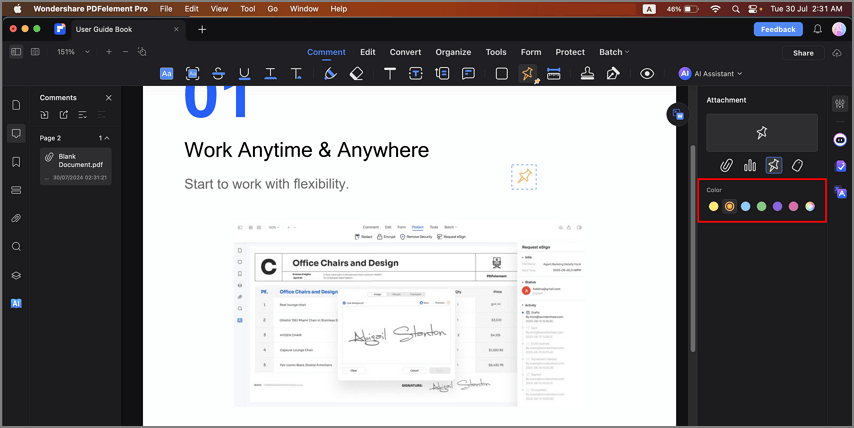
Task: Collapse the Page 2 comments group
Action: coord(106,138)
